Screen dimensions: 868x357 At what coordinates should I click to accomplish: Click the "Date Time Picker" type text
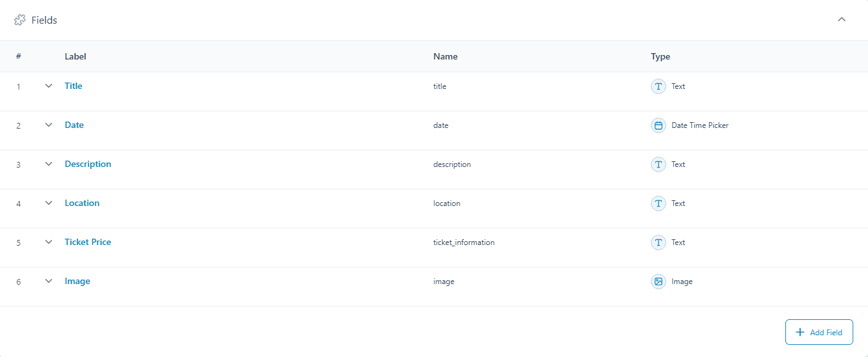tap(700, 125)
